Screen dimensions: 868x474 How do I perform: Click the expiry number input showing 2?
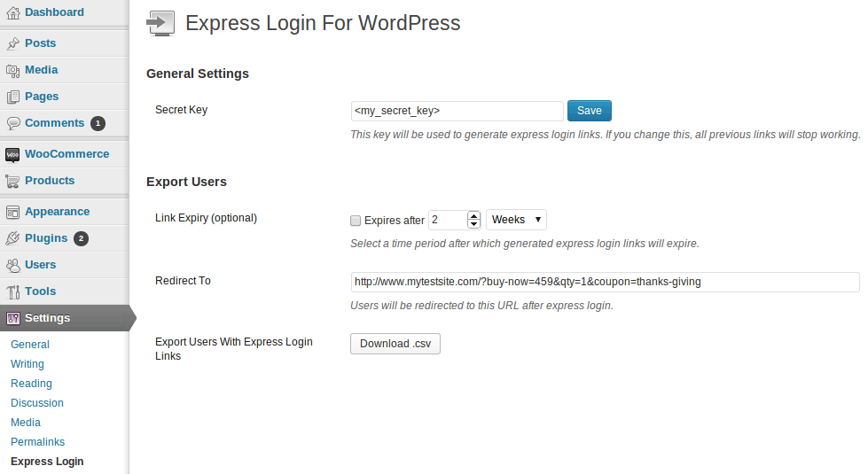click(448, 220)
